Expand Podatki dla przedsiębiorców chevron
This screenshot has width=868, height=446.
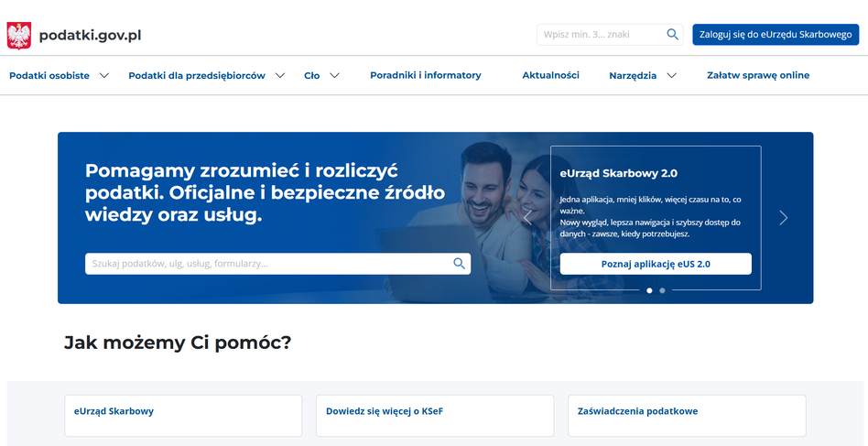tap(280, 76)
